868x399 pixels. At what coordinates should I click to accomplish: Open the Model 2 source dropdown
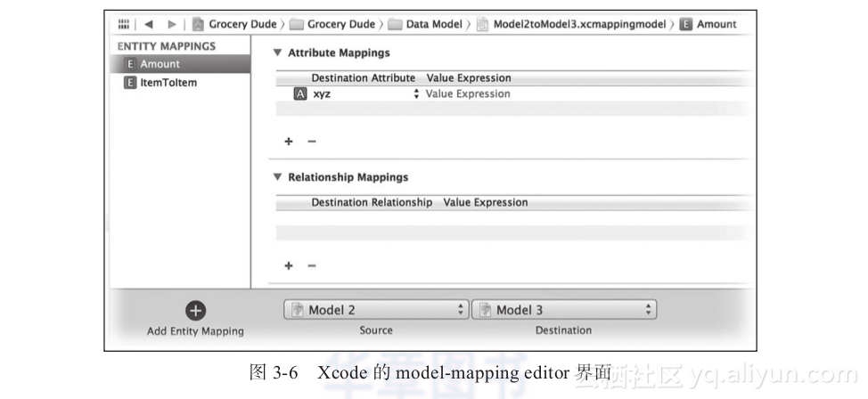[x=376, y=310]
